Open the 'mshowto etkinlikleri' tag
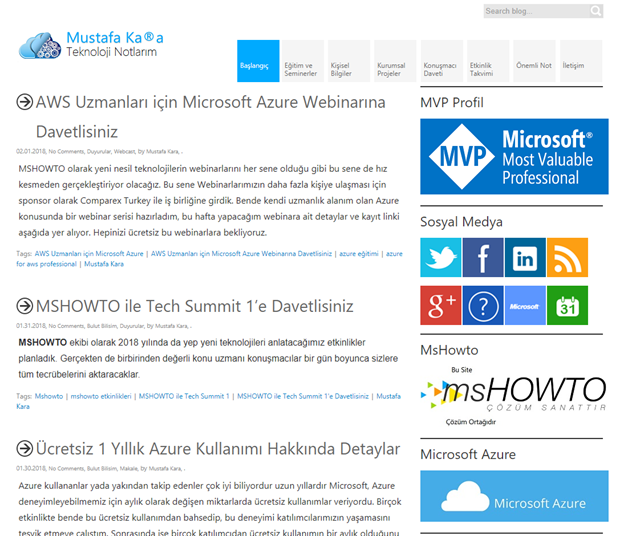 tap(101, 396)
